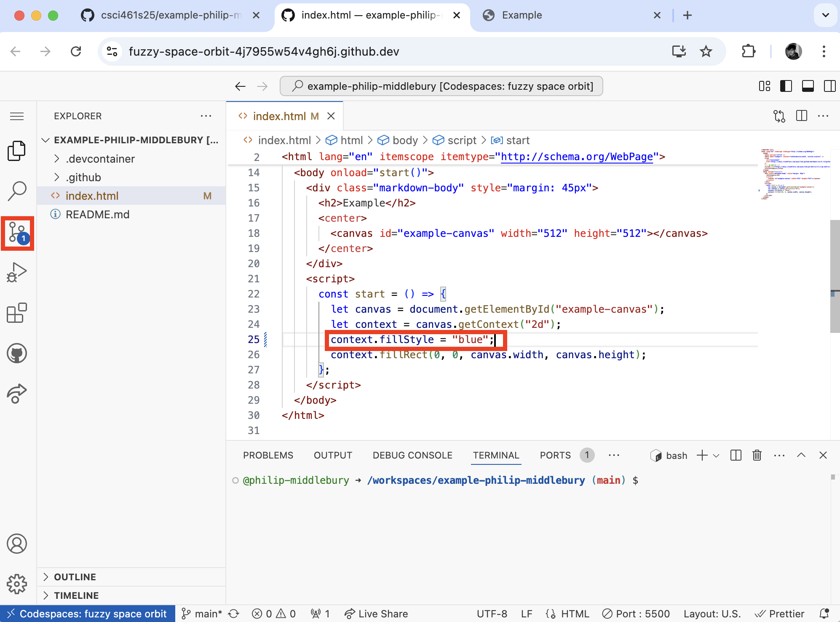Go back in editor navigation history

coord(240,86)
